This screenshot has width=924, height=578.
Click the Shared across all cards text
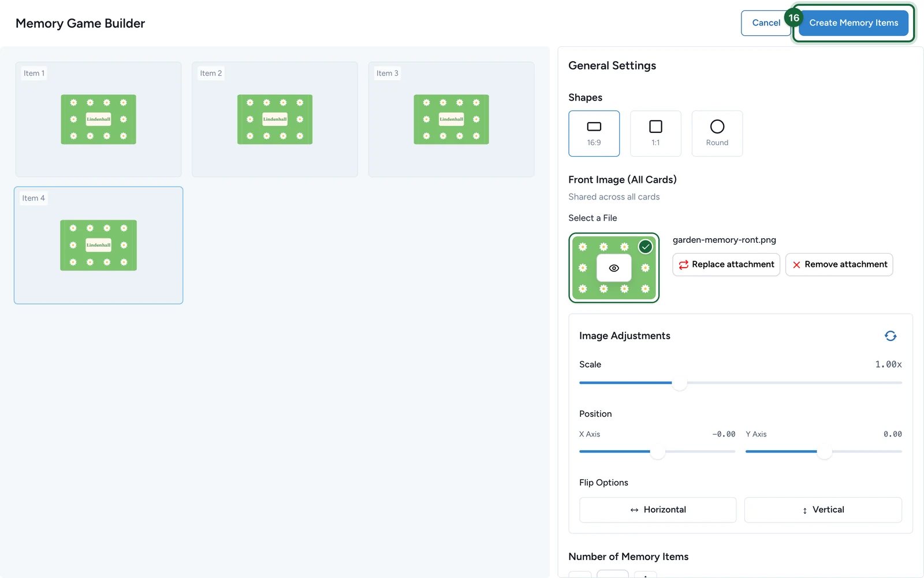614,197
